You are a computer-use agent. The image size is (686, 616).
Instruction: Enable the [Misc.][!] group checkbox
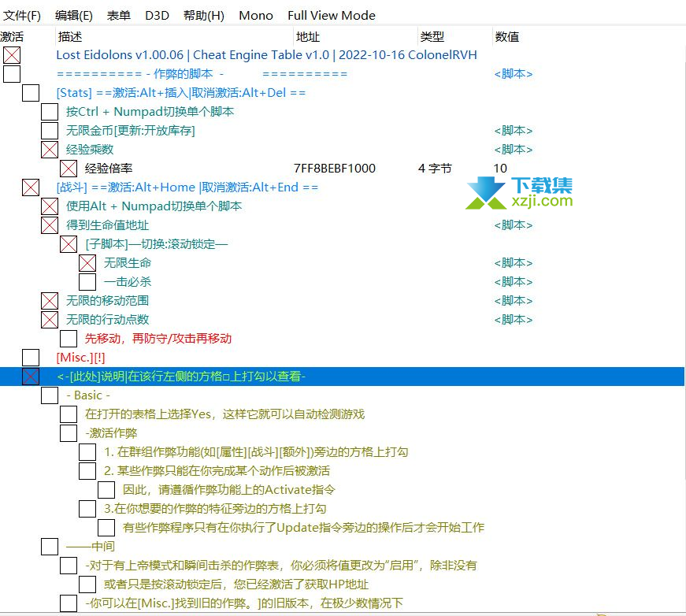point(31,358)
